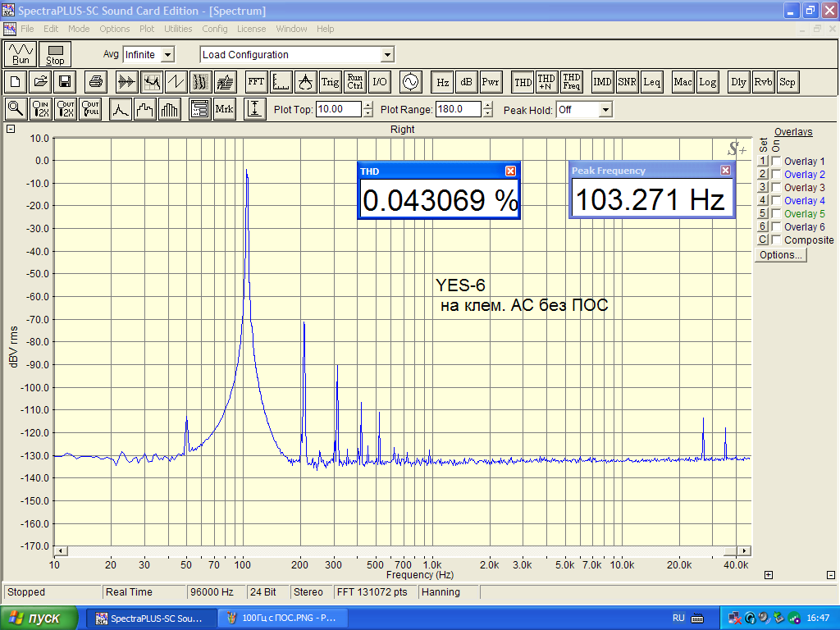
Task: Toggle the Leq utility button
Action: click(652, 81)
